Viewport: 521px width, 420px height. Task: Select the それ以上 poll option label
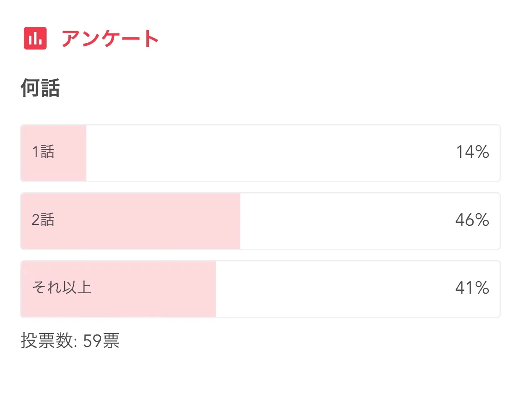(62, 288)
